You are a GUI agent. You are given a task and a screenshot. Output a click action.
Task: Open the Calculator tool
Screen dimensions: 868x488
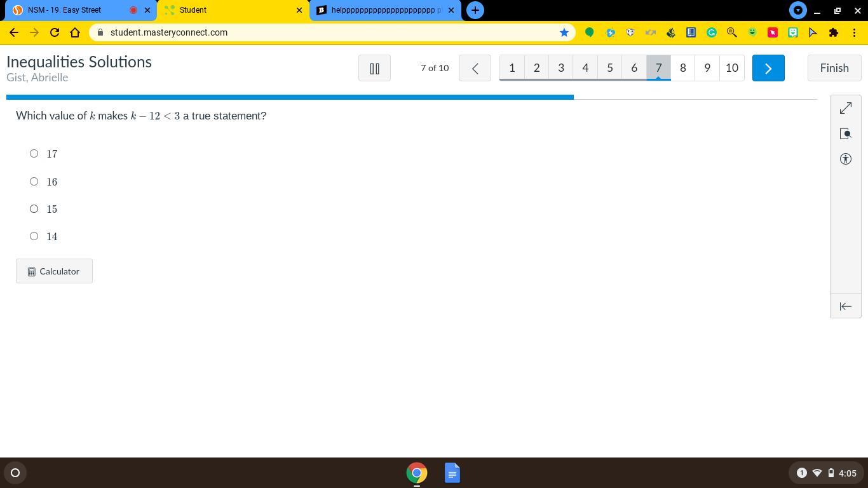pos(54,271)
